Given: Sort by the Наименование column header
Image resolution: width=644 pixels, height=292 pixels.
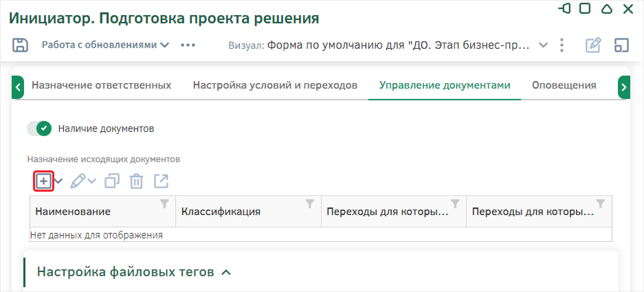Looking at the screenshot, I should 73,212.
